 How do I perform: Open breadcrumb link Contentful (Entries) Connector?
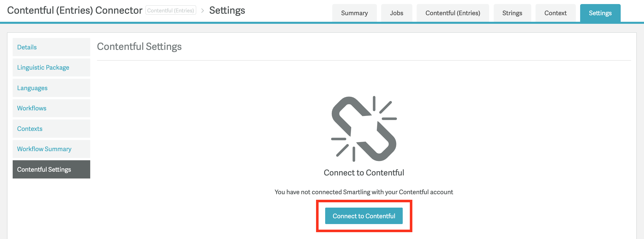click(75, 10)
